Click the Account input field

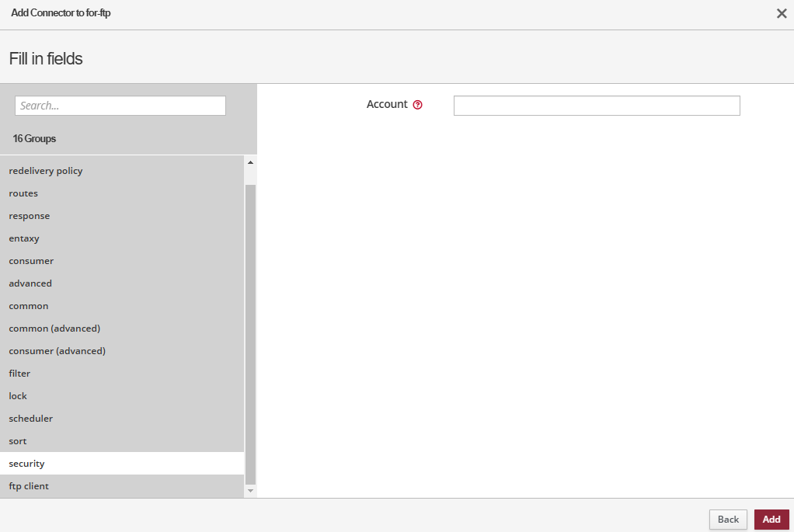(x=596, y=106)
